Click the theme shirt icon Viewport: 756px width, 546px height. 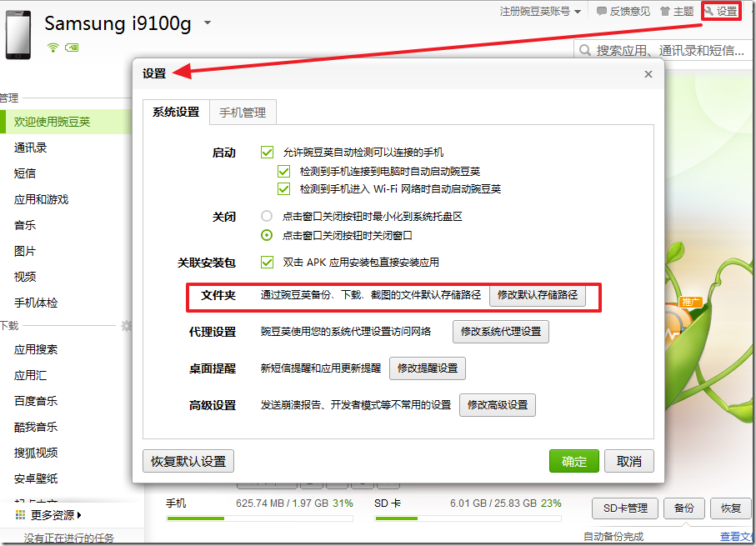click(x=665, y=11)
